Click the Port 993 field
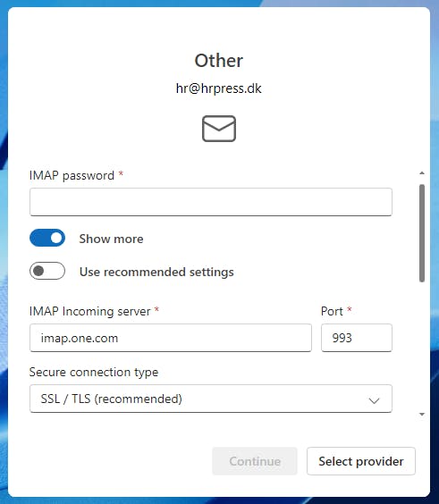The image size is (439, 504). point(357,338)
